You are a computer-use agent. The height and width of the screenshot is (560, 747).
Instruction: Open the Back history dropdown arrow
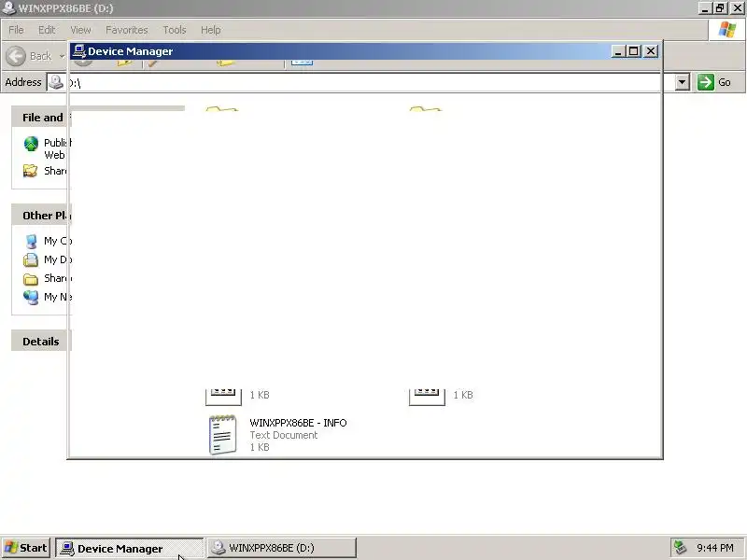tap(62, 56)
